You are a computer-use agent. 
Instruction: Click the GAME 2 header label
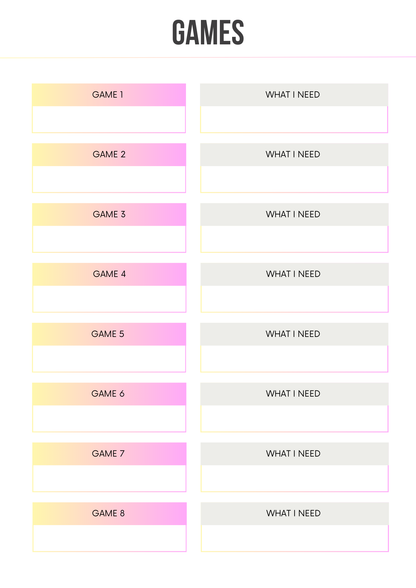coord(109,154)
